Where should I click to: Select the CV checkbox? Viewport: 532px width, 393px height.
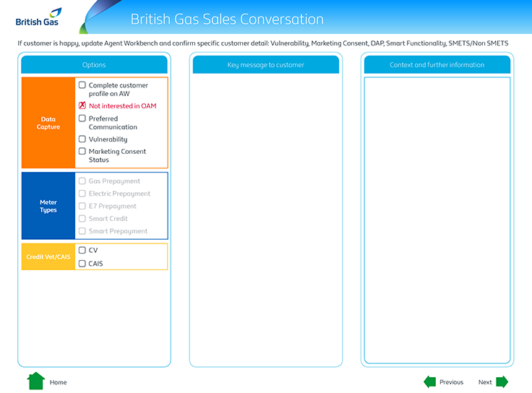82,251
